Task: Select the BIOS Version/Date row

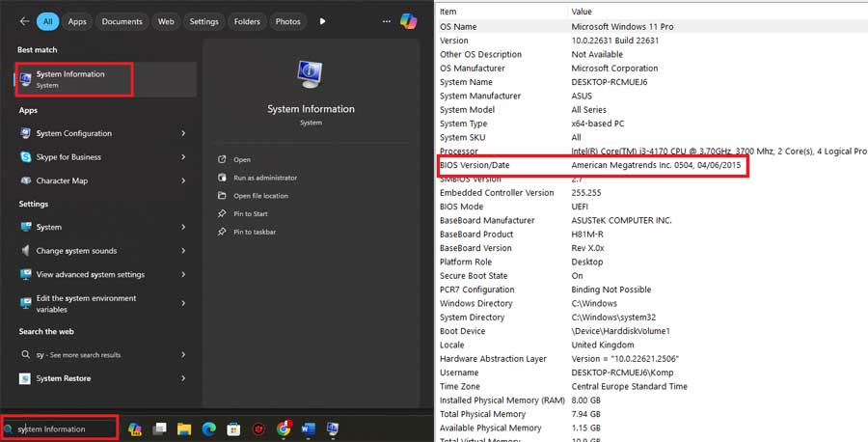Action: click(x=652, y=165)
